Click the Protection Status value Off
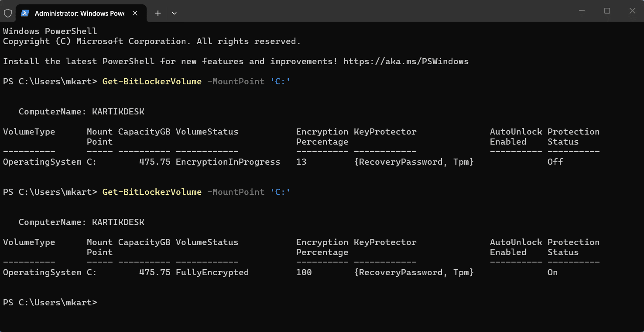The height and width of the screenshot is (332, 644). click(555, 162)
